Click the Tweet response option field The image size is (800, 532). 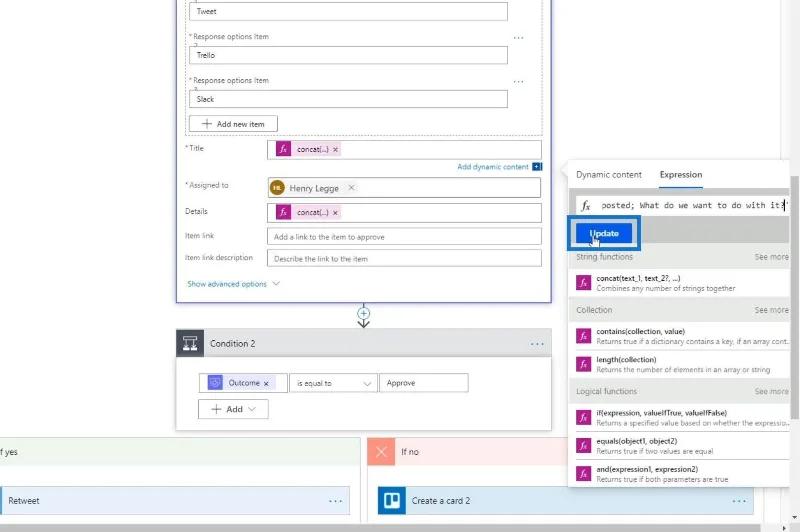point(348,11)
